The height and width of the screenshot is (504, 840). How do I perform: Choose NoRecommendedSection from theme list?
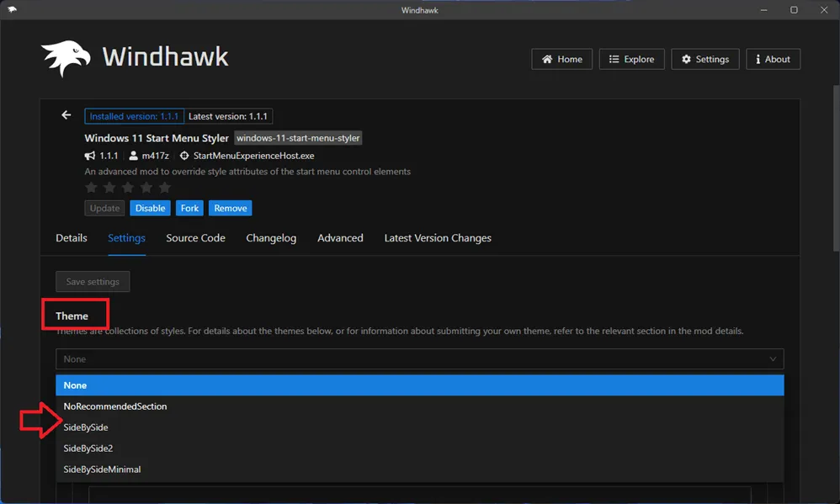pyautogui.click(x=115, y=406)
